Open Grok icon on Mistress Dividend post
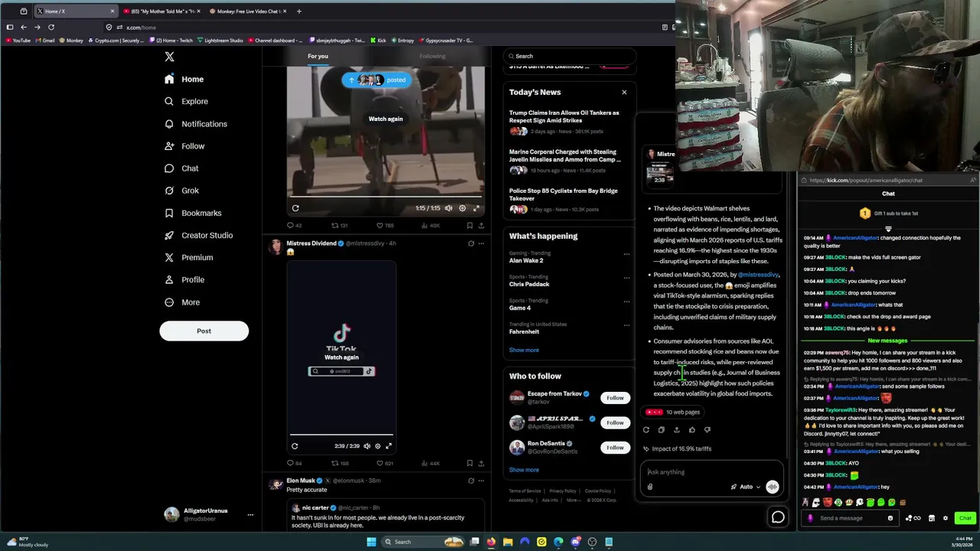Viewport: 980px width, 551px height. pos(471,243)
